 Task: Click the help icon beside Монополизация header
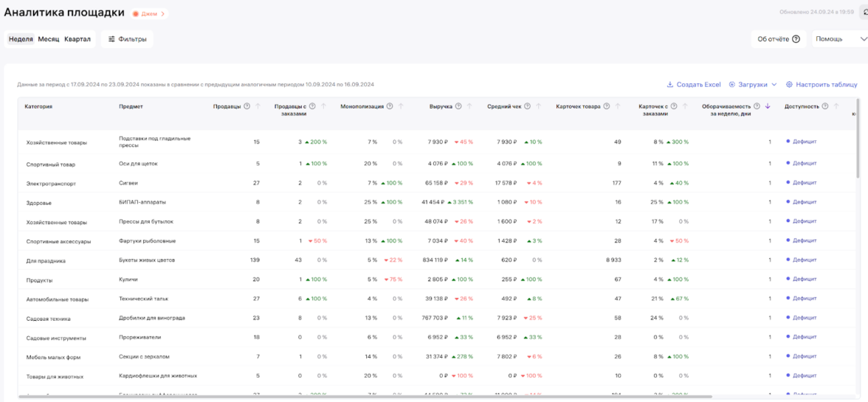390,107
